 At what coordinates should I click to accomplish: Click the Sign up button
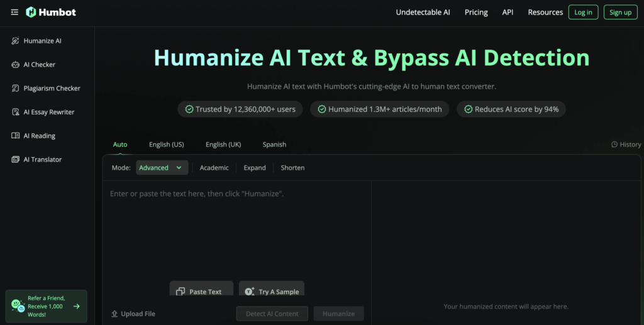(x=620, y=13)
